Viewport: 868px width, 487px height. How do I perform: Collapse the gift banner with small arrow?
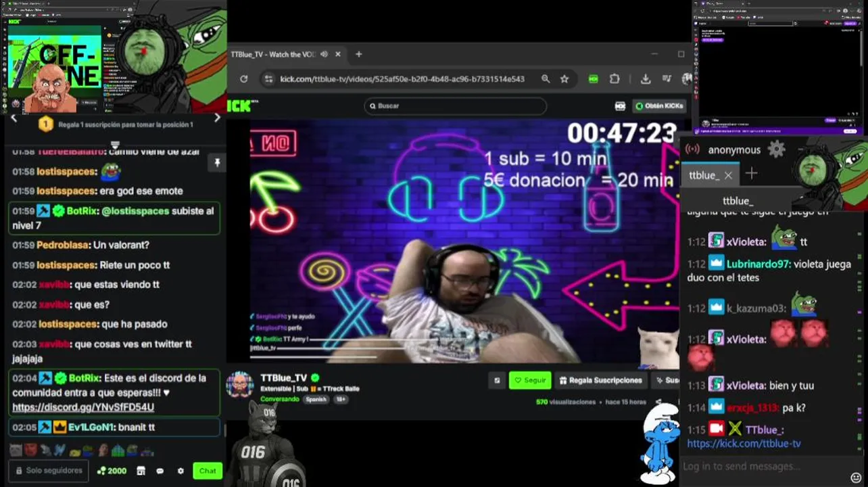tap(115, 144)
